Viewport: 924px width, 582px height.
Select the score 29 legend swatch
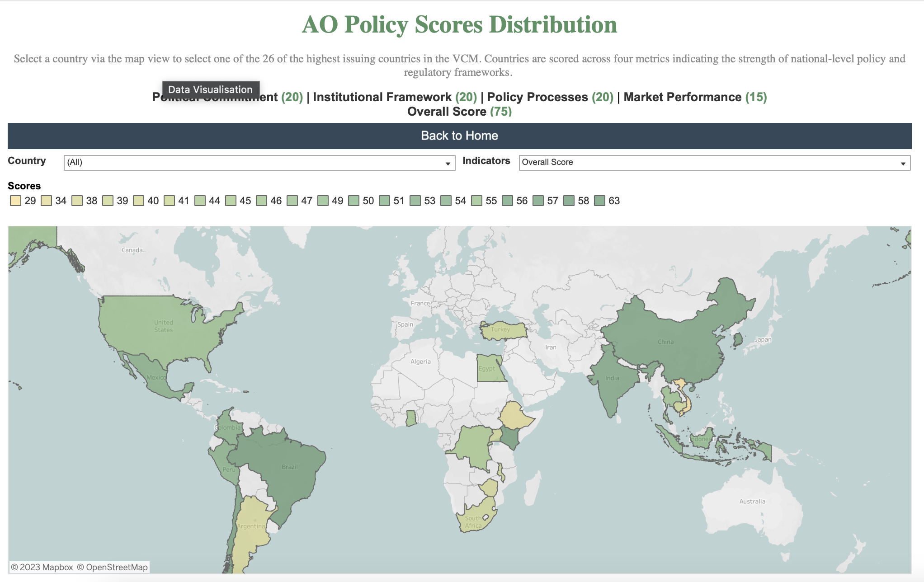[x=16, y=201]
